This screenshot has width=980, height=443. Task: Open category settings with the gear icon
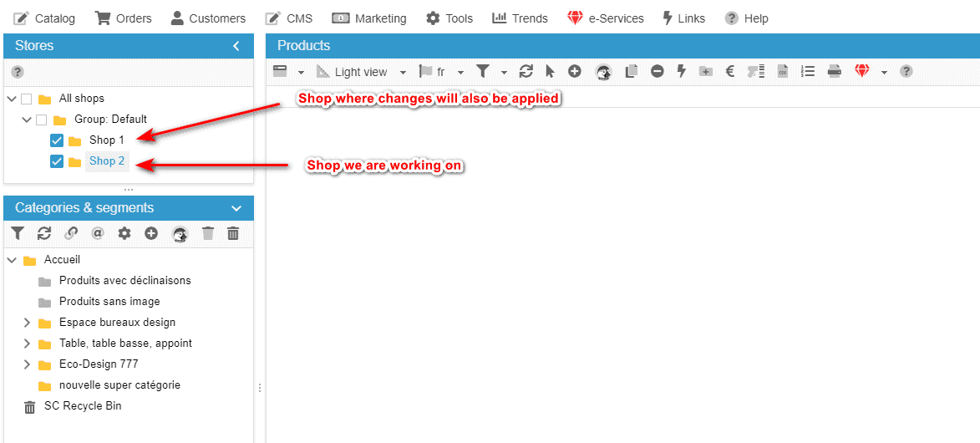click(124, 233)
